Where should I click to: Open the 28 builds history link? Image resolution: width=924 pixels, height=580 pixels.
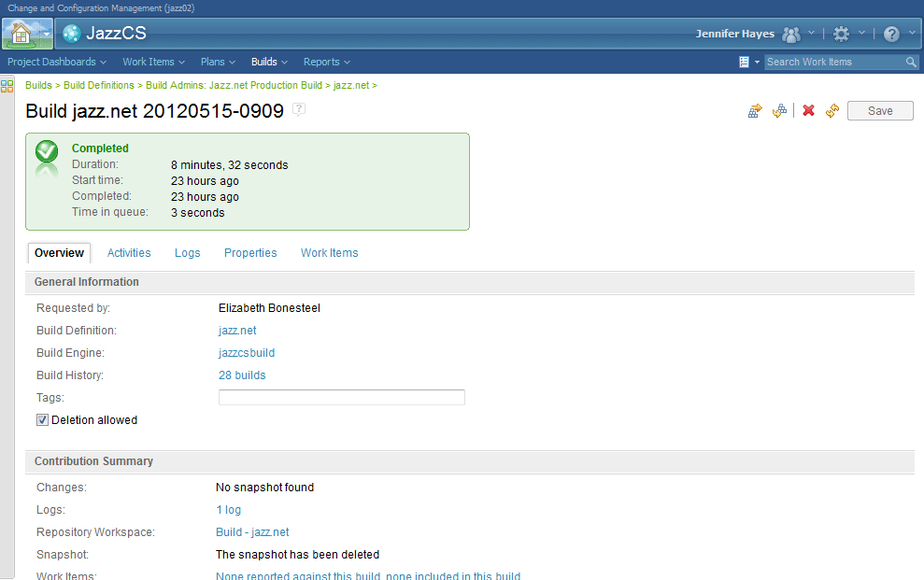tap(242, 375)
